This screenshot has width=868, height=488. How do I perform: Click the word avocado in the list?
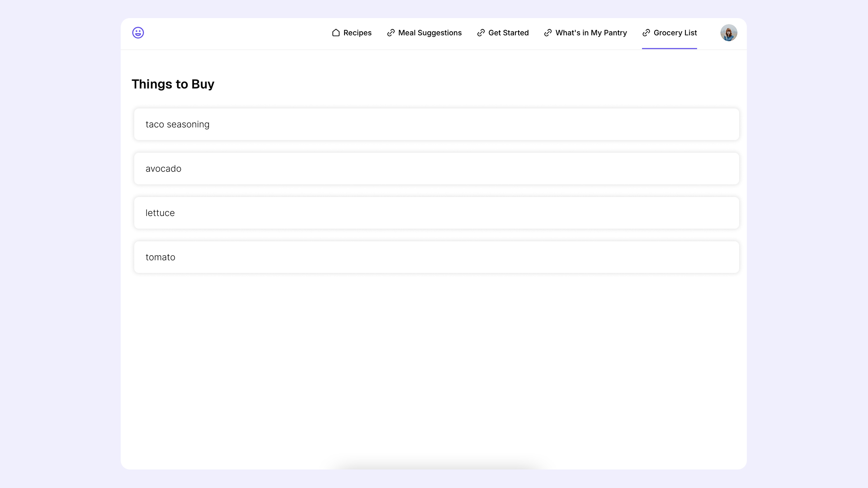click(163, 169)
